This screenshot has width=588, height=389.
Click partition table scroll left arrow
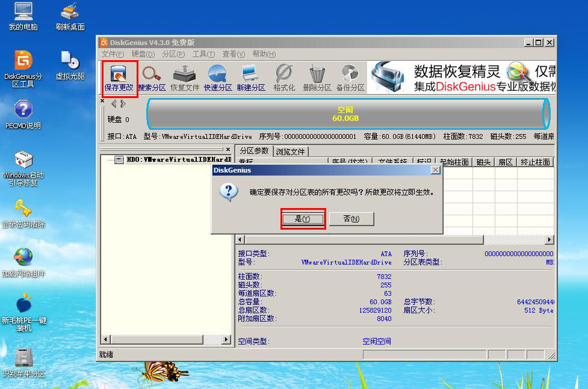click(x=240, y=239)
